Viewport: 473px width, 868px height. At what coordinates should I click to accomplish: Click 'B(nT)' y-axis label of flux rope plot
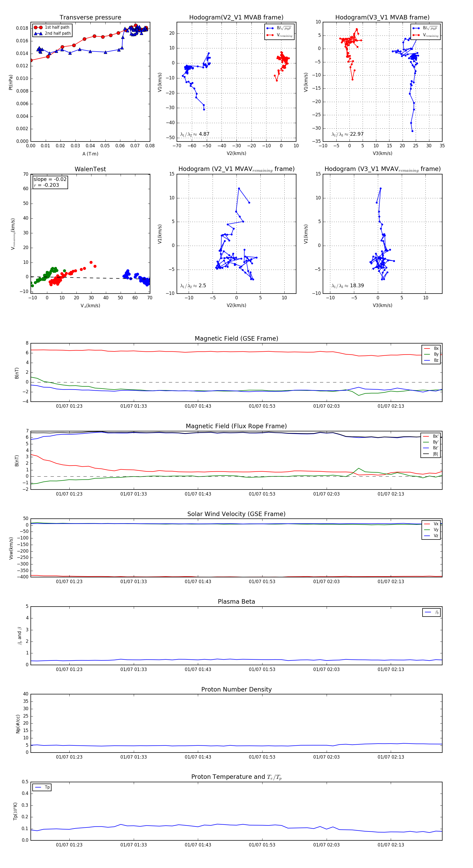[17, 460]
